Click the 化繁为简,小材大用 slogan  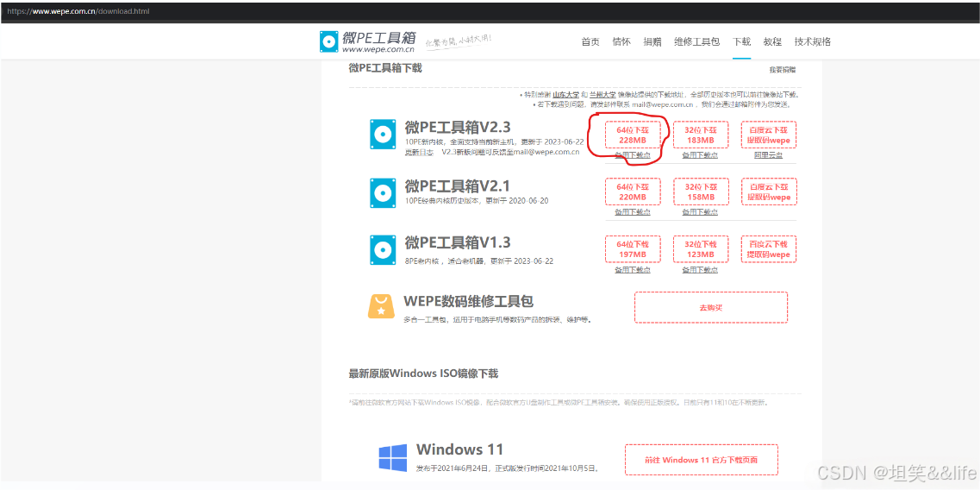(459, 41)
